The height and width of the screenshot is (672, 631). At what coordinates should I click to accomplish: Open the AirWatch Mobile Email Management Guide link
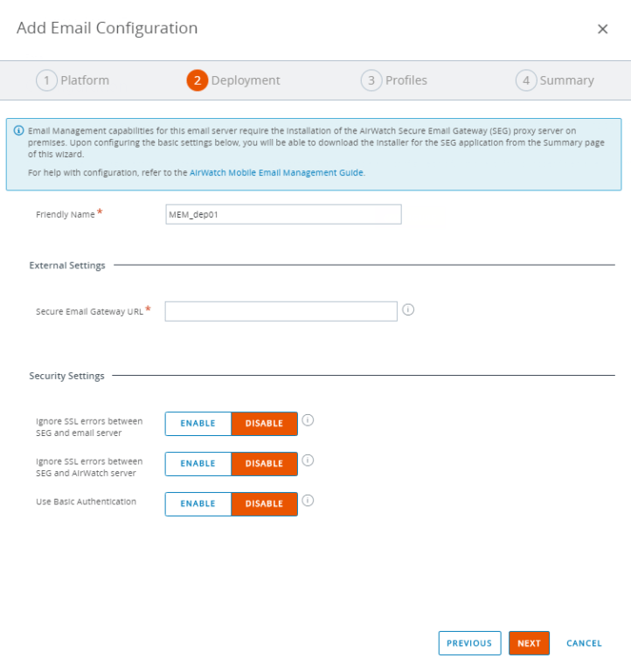[277, 173]
